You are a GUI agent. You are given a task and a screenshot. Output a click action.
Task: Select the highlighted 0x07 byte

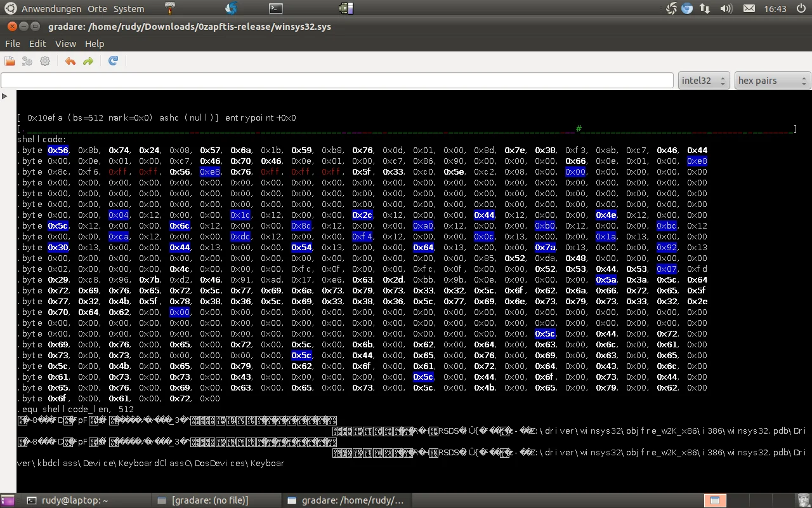coord(667,269)
